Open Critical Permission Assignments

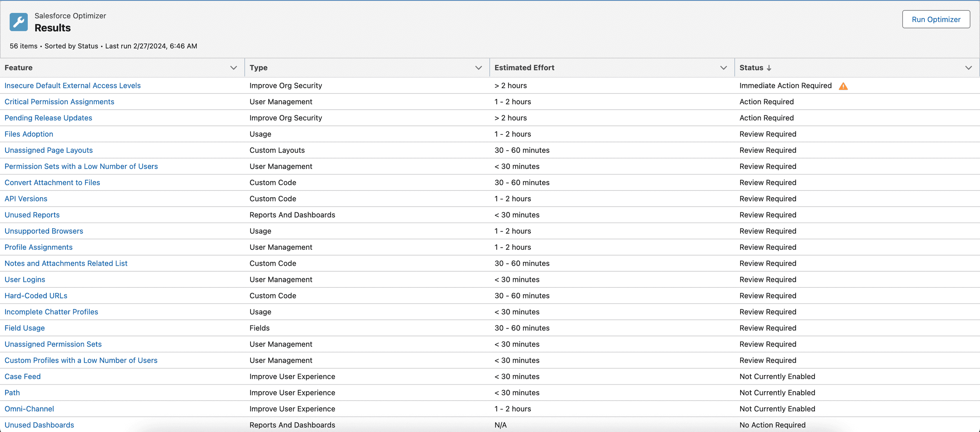tap(59, 102)
